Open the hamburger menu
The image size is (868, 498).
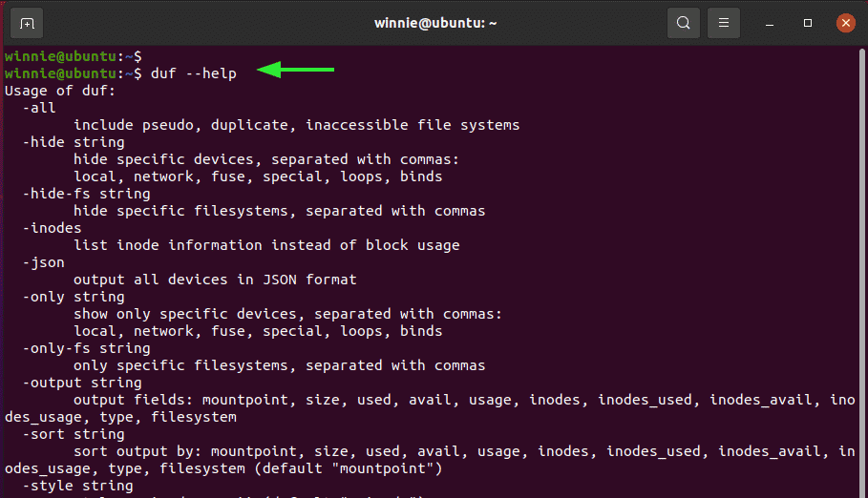pyautogui.click(x=724, y=23)
